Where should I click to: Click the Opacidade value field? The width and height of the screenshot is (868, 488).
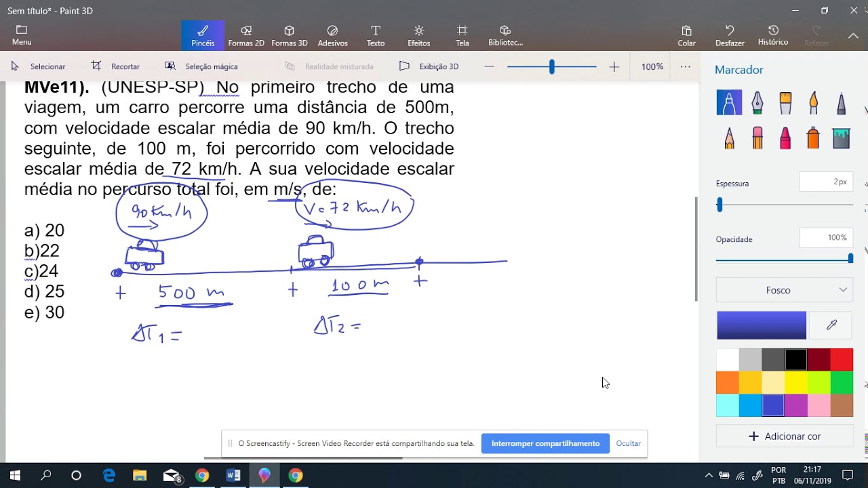[826, 238]
